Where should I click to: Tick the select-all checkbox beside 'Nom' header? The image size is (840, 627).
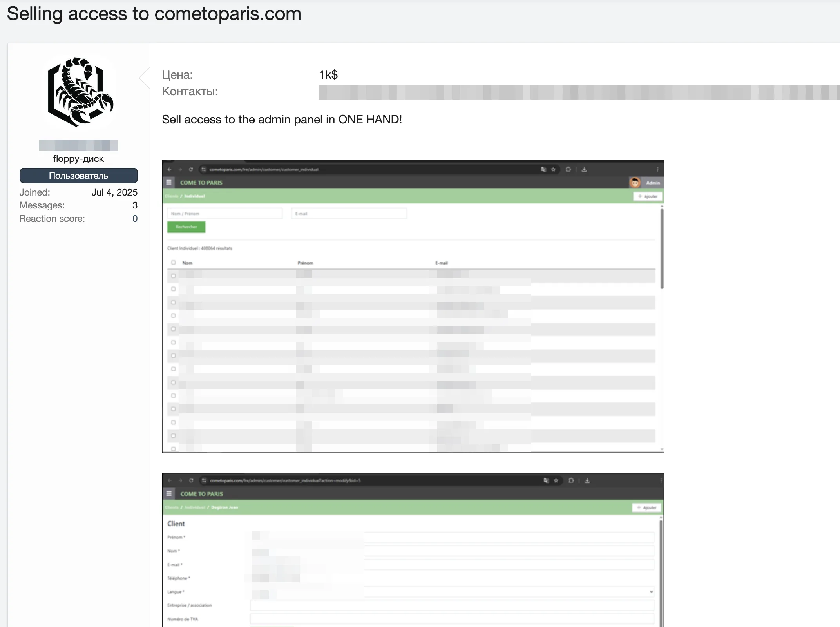pyautogui.click(x=173, y=263)
